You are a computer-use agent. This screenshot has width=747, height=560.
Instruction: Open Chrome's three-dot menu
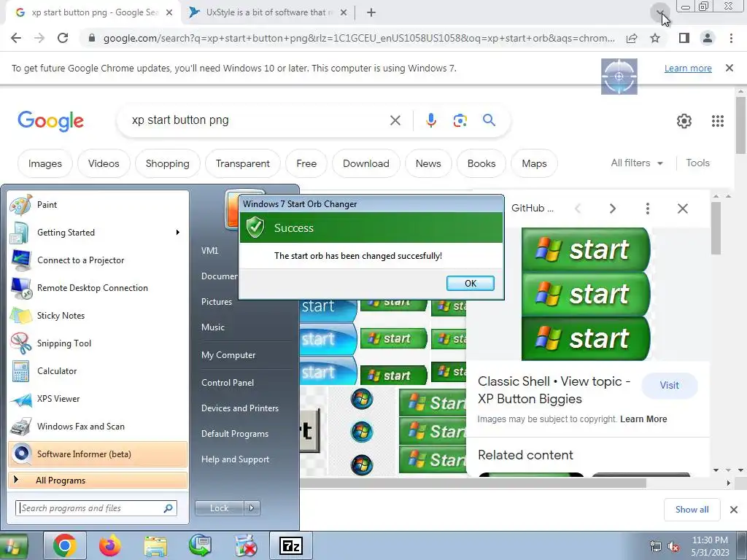coord(731,38)
